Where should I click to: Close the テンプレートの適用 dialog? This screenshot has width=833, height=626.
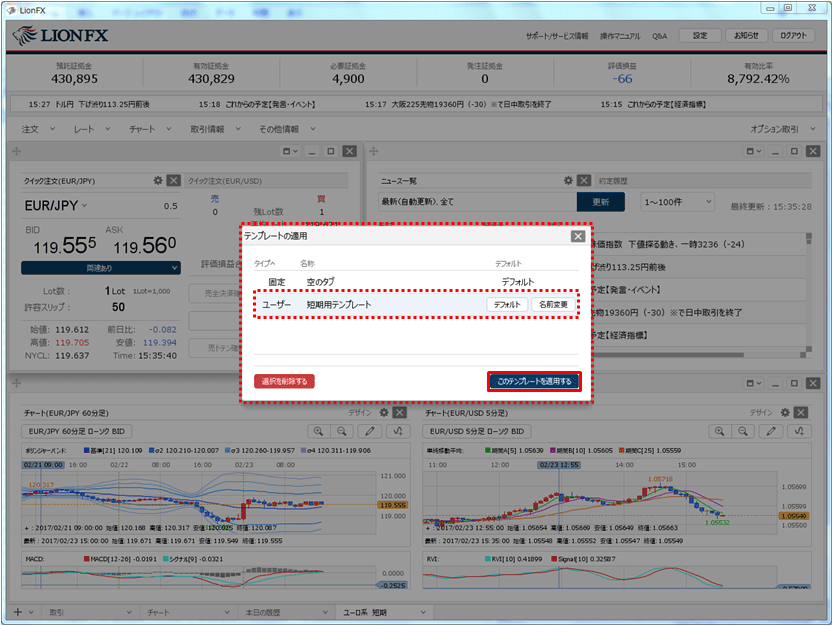coord(578,236)
